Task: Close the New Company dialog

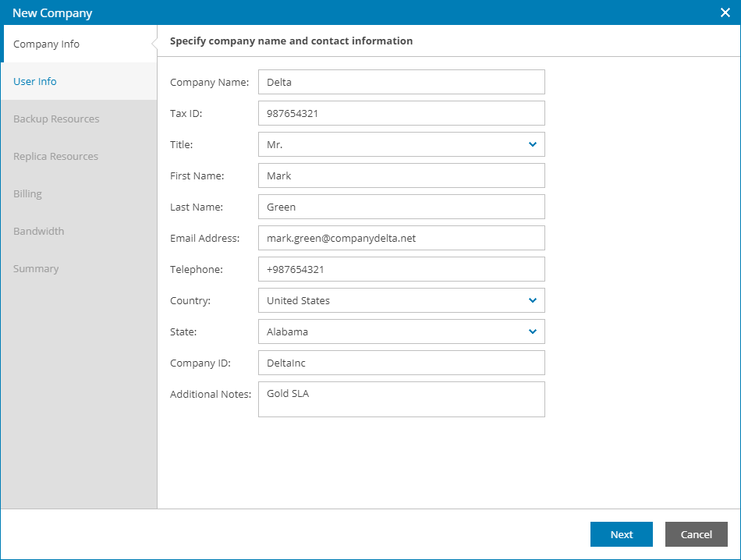Action: coord(725,12)
